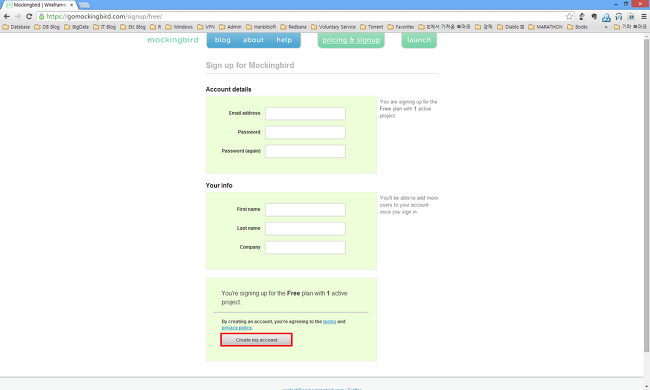Open the Torrent bookmarks folder
Viewport: 650px width, 390px height.
point(372,27)
